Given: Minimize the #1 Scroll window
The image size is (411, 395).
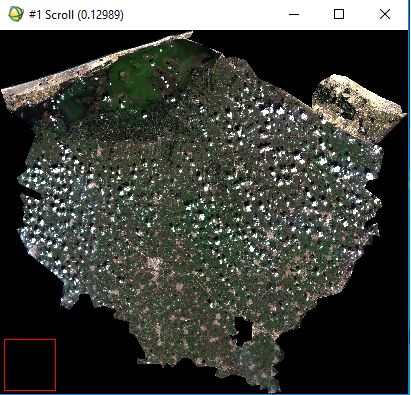Looking at the screenshot, I should tap(294, 14).
